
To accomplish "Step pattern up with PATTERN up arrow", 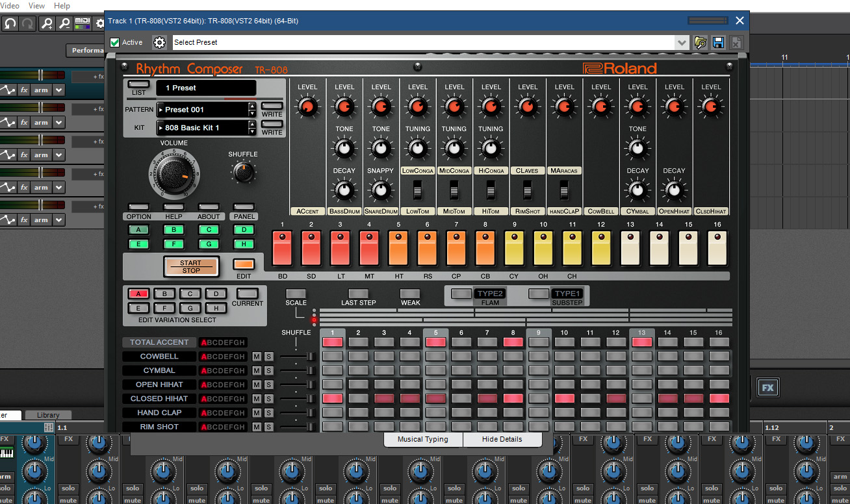I will 252,106.
